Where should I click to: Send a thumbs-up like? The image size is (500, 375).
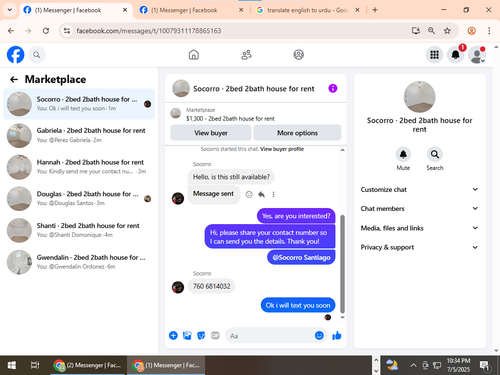click(x=337, y=335)
